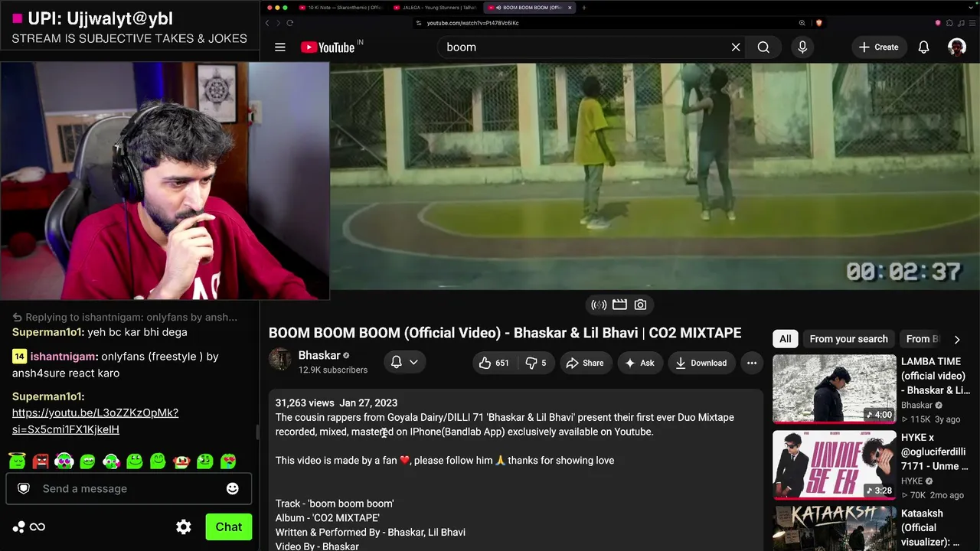Click the Ask button
This screenshot has width=980, height=551.
tap(639, 363)
